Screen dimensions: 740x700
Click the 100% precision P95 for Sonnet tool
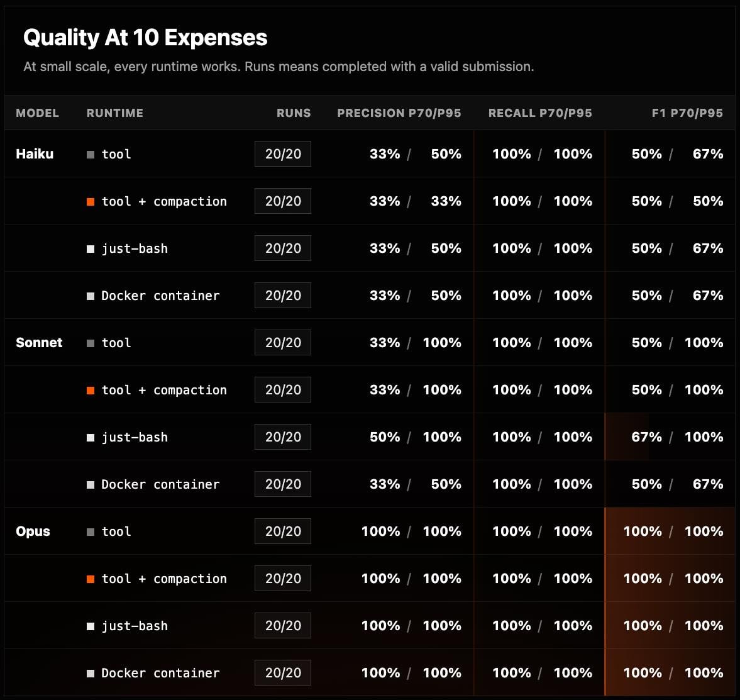pos(442,343)
